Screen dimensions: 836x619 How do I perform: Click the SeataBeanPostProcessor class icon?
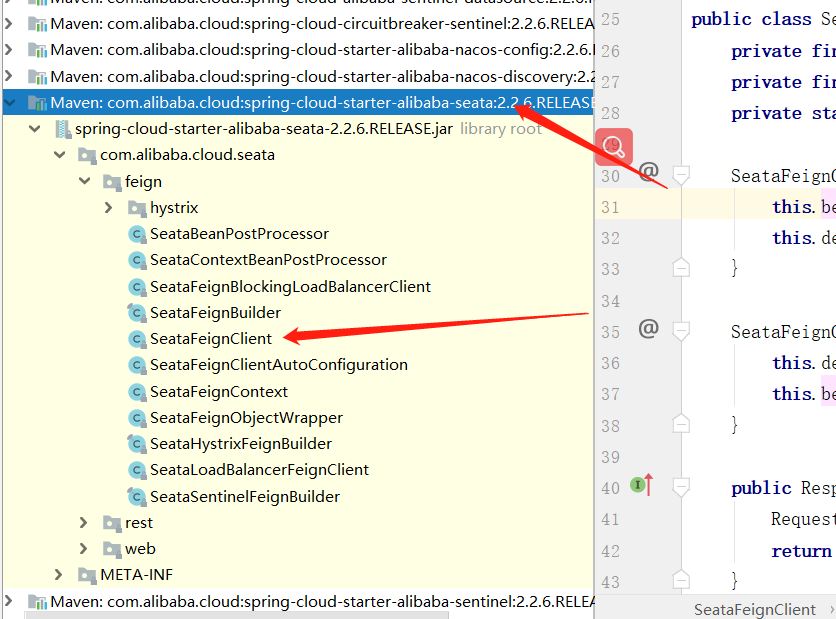[137, 234]
